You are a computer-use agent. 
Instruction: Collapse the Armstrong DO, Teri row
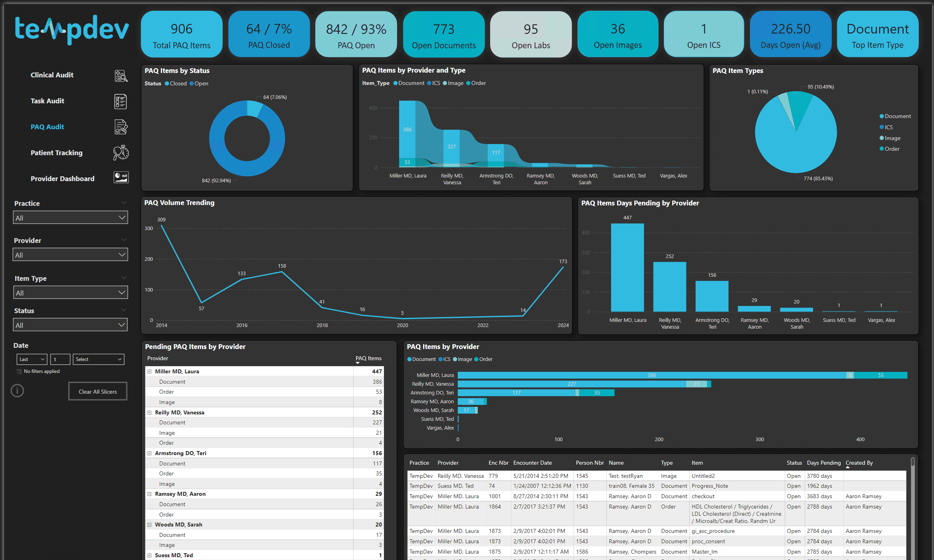(150, 453)
